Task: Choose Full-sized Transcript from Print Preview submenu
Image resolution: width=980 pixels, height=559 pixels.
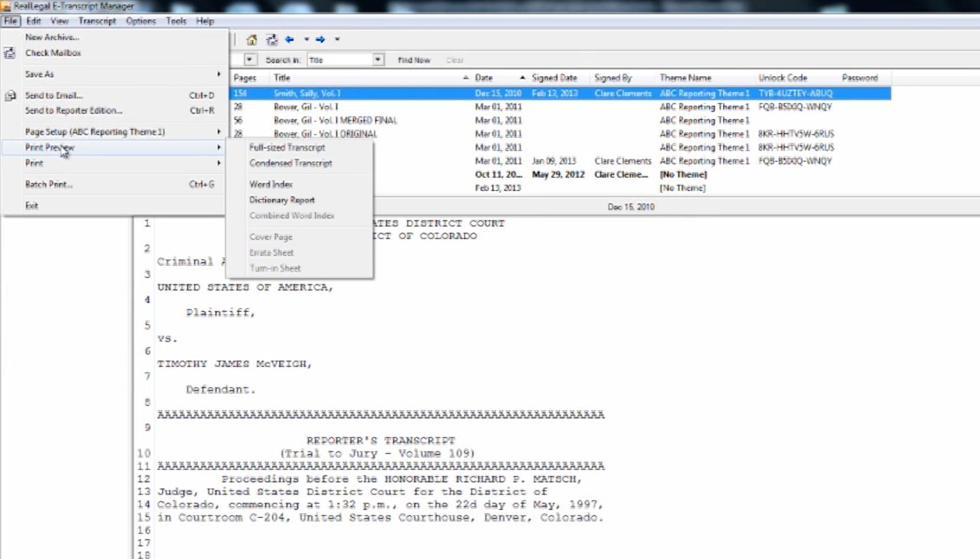Action: coord(287,147)
